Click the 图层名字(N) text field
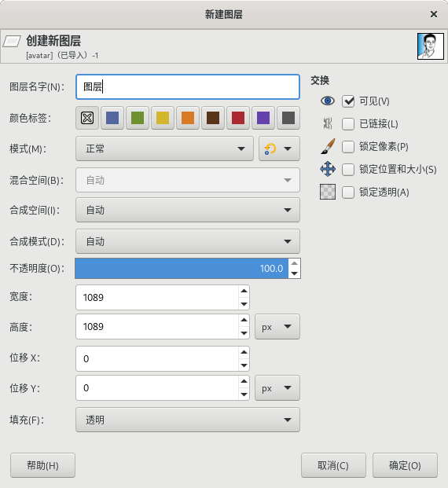Viewport: 448px width, 488px height. (x=188, y=86)
